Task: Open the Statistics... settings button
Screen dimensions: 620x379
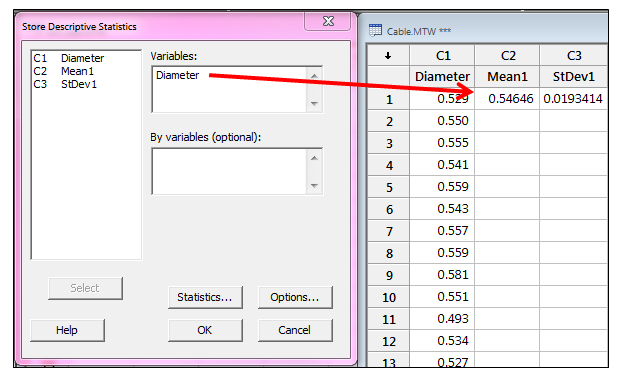Action: (x=205, y=297)
